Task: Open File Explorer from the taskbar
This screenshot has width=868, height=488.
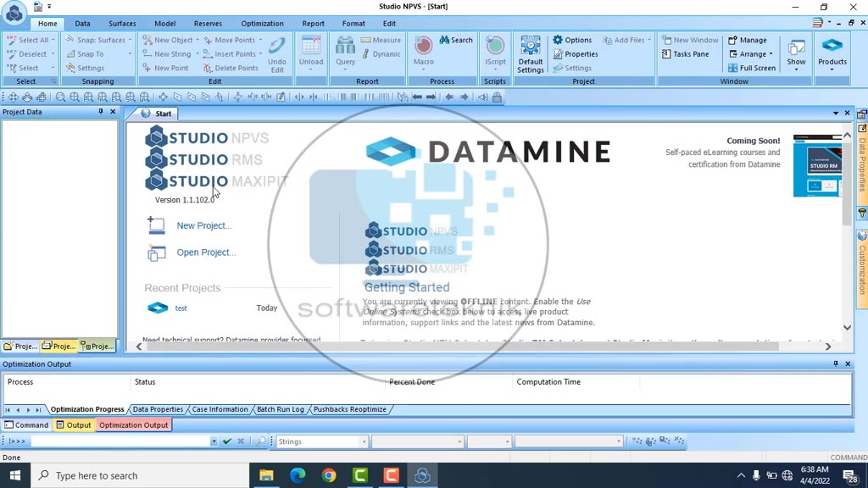Action: click(x=266, y=475)
